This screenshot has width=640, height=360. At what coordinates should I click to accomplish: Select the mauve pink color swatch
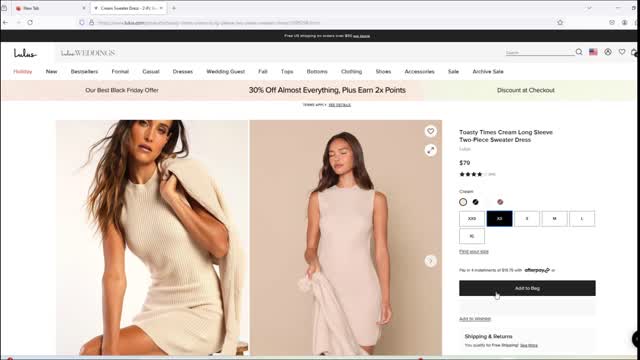pos(500,202)
